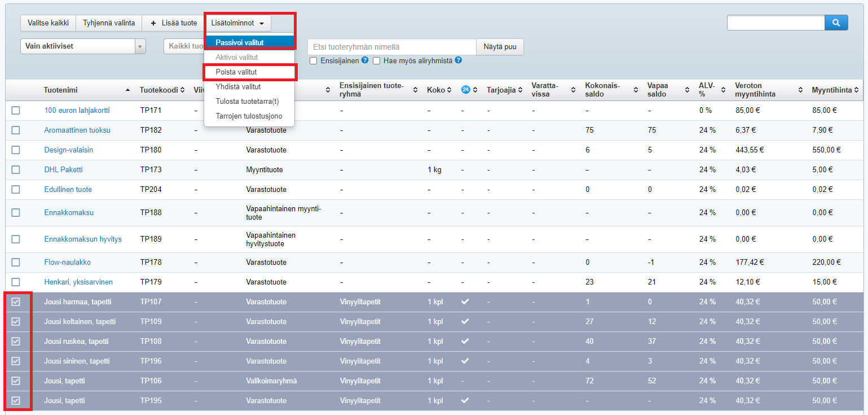Sort by Myyntihinta column arrows
This screenshot has width=868, height=415.
(857, 90)
